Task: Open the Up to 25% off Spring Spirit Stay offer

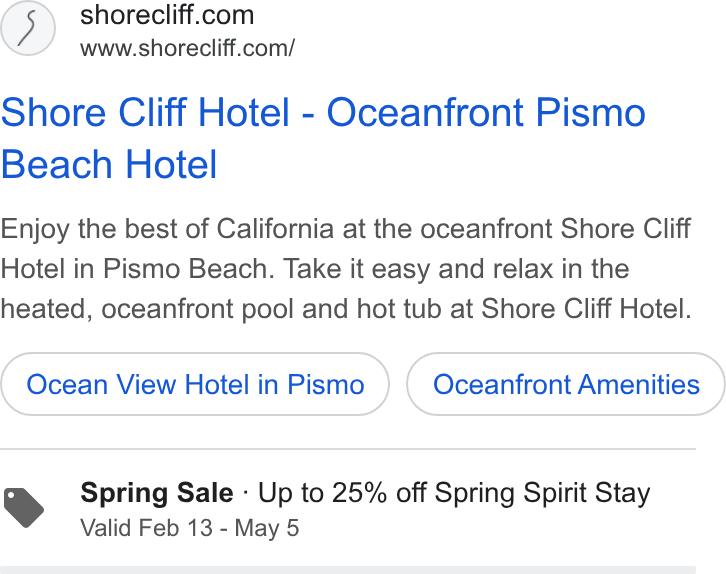Action: coord(454,493)
